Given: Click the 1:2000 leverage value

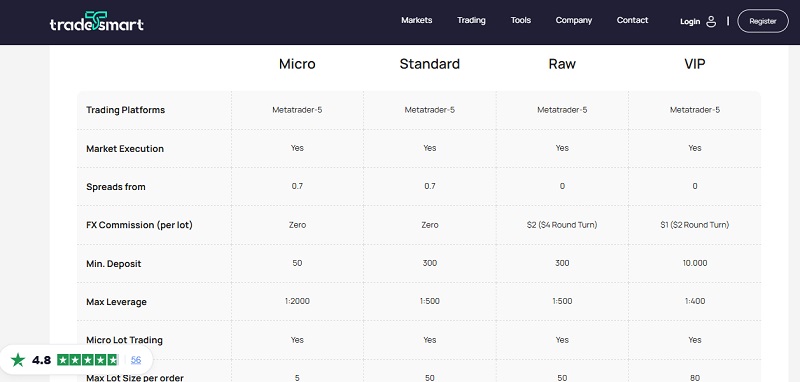Looking at the screenshot, I should [297, 301].
